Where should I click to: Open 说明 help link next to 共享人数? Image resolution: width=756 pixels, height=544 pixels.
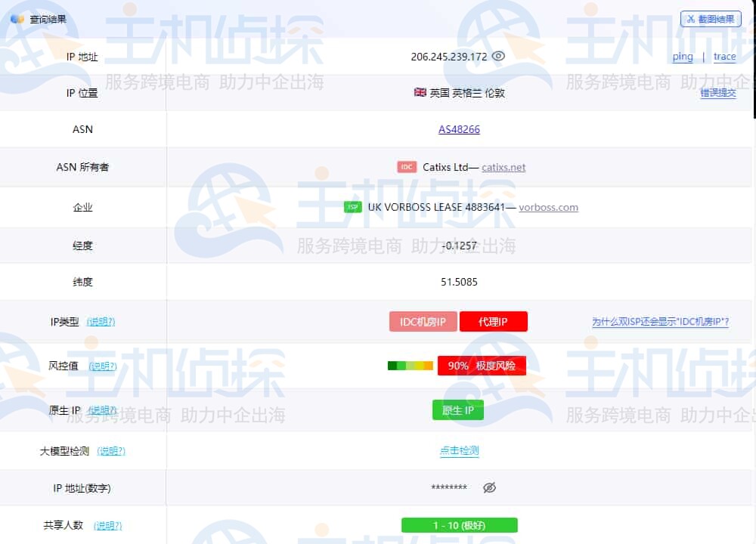(107, 525)
